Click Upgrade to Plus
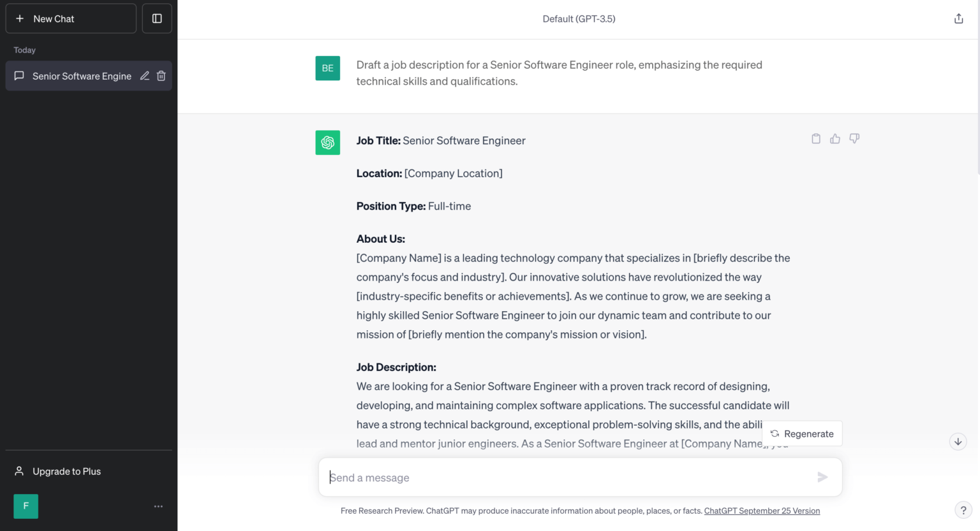This screenshot has width=980, height=531. click(66, 471)
